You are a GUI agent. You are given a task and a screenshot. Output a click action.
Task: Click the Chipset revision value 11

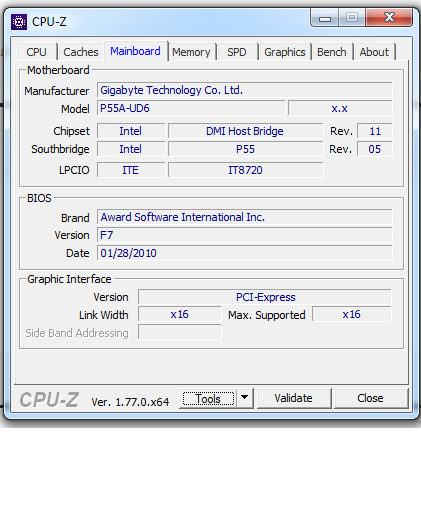(x=375, y=131)
